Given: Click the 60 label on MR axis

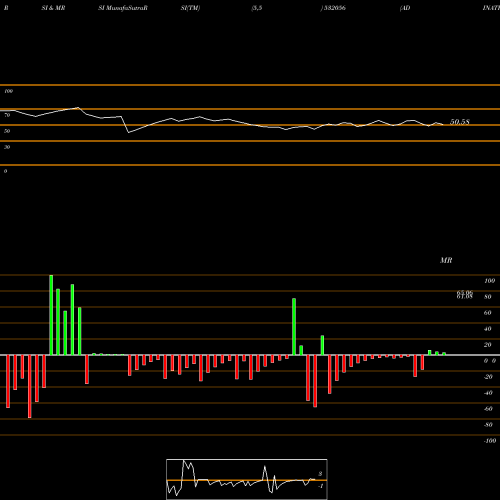Looking at the screenshot, I should point(488,313).
